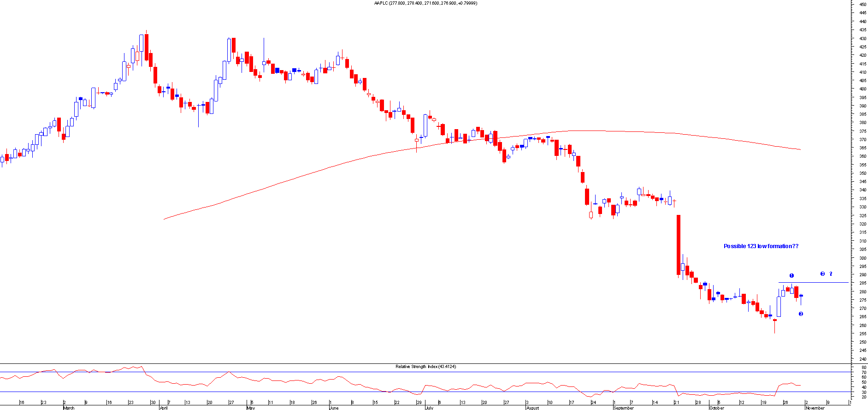868x410 pixels.
Task: Select the 'Possible 123 low formation??' annotation
Action: pyautogui.click(x=761, y=246)
